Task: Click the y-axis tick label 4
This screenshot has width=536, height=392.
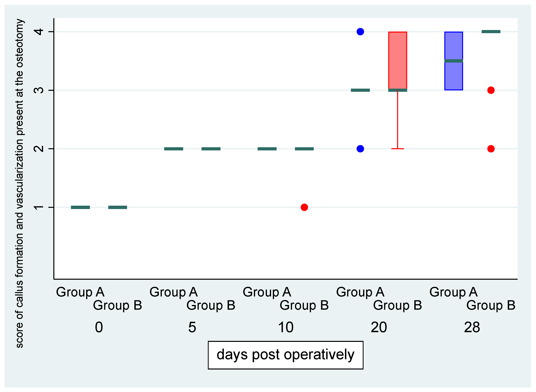Action: pos(39,32)
